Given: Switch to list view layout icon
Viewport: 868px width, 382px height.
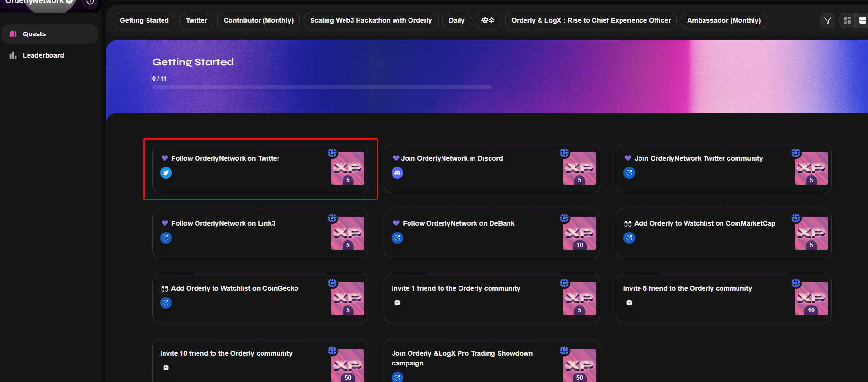Looking at the screenshot, I should tap(862, 20).
